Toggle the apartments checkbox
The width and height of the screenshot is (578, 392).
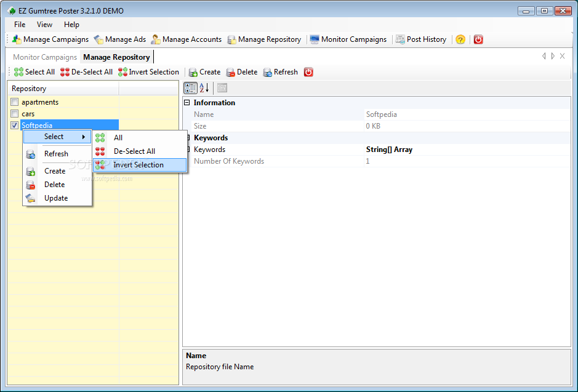coord(14,102)
